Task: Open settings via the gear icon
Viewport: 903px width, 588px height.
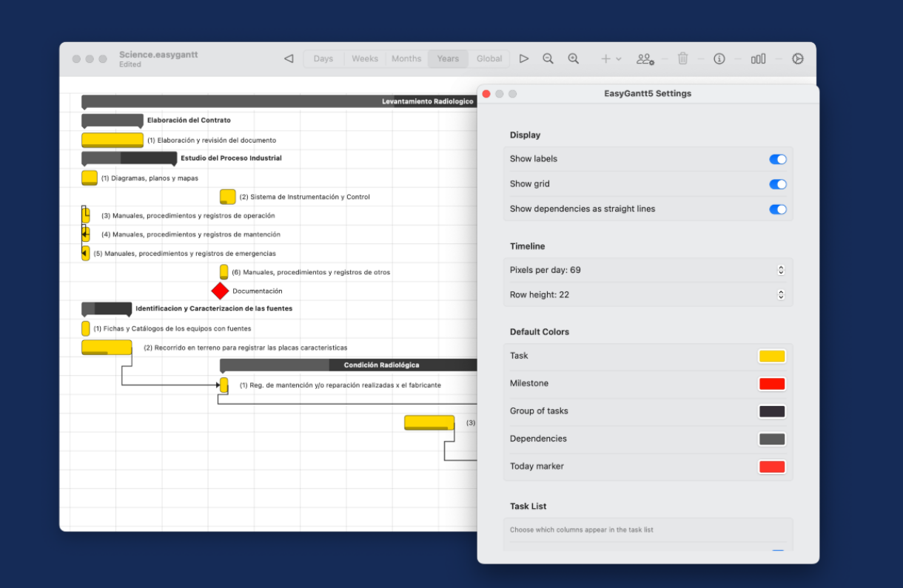Action: pos(797,58)
